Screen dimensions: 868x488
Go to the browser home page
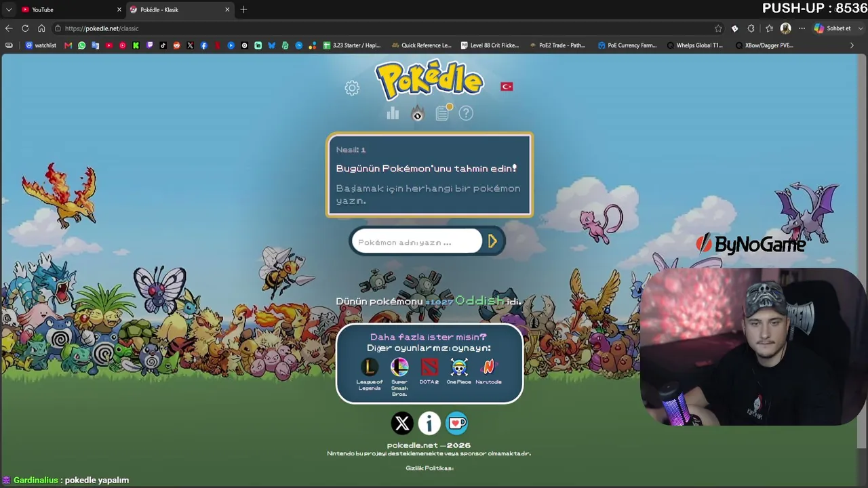pos(41,28)
